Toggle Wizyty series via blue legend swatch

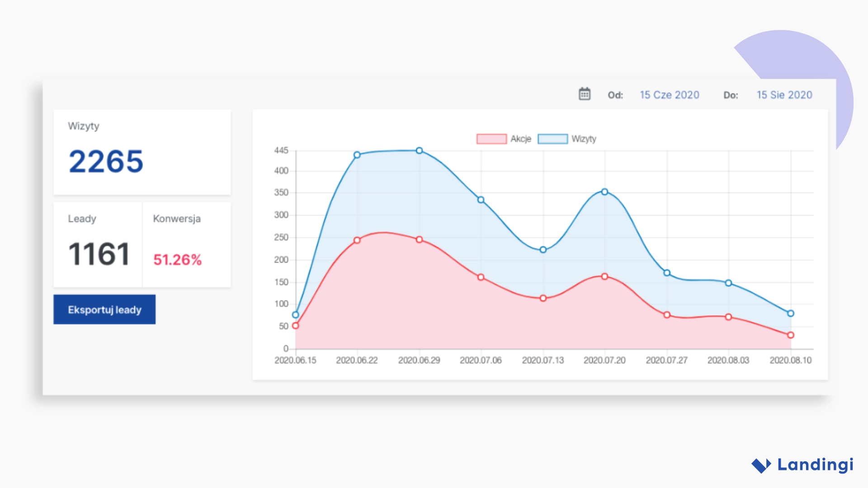(552, 139)
